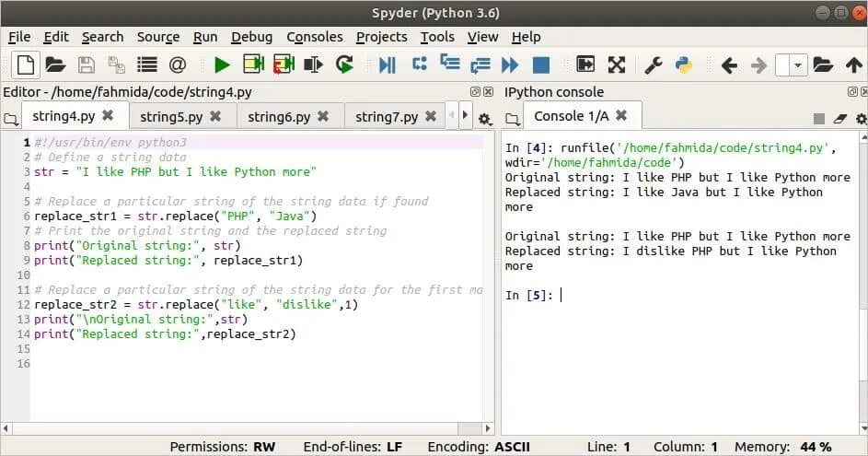Close the string7.py tab

coord(431,116)
